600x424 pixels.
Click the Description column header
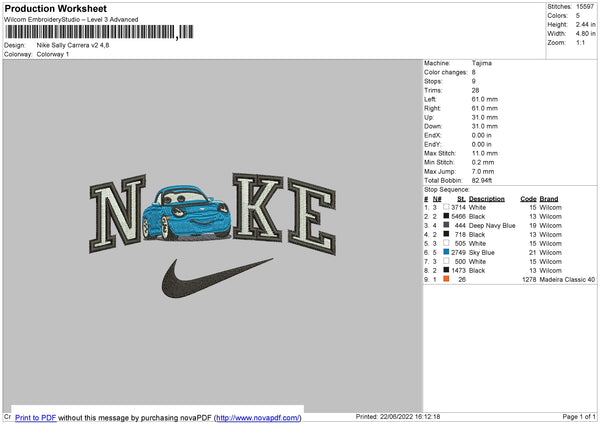(x=486, y=199)
